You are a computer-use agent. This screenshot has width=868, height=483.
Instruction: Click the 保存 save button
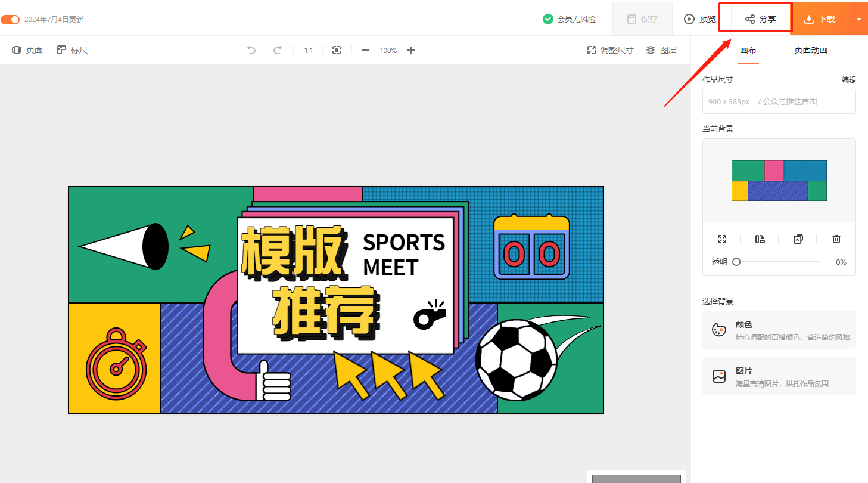pyautogui.click(x=642, y=19)
